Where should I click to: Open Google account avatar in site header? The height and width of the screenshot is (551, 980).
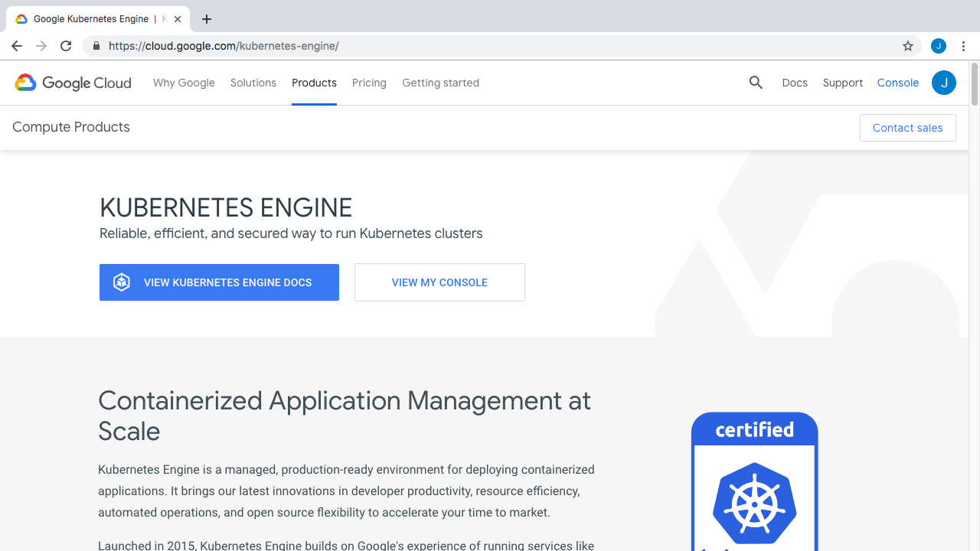pos(944,83)
